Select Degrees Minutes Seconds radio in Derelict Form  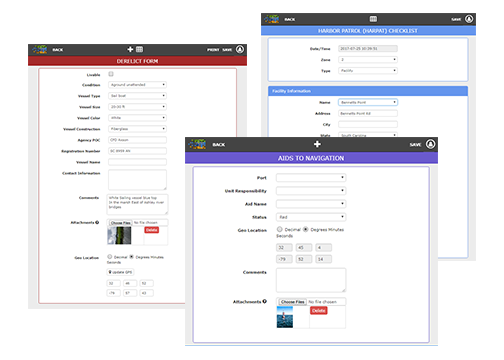coord(131,257)
